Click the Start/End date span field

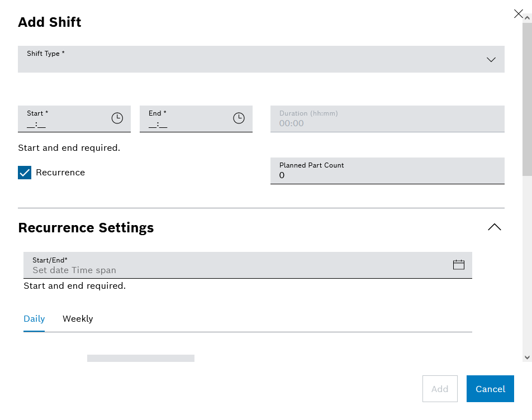(235, 270)
